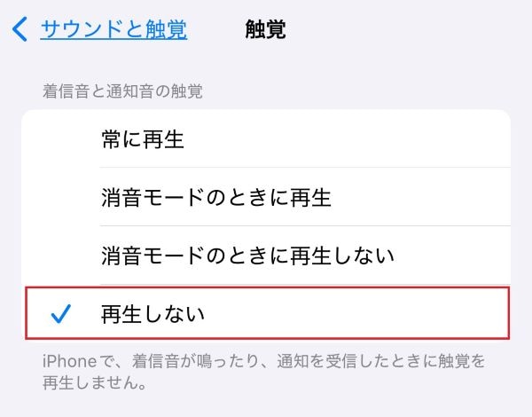
Task: Tap the blue back chevron icon
Action: pyautogui.click(x=20, y=29)
